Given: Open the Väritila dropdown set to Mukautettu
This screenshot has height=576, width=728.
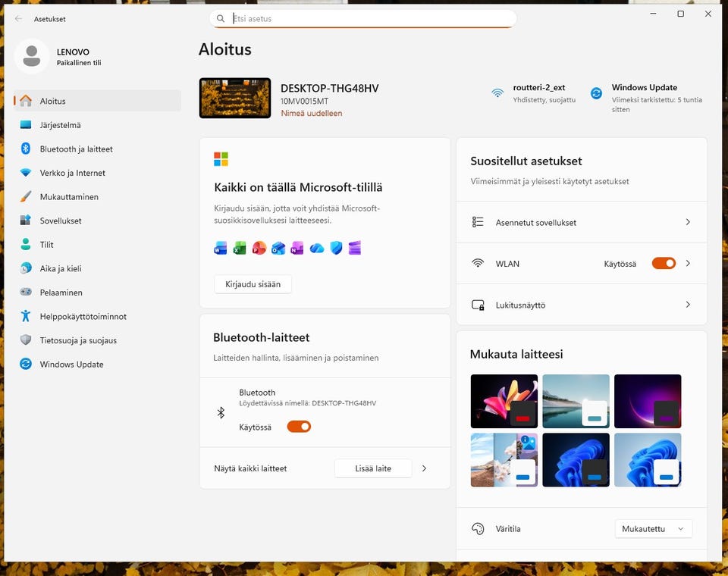Looking at the screenshot, I should click(x=653, y=529).
